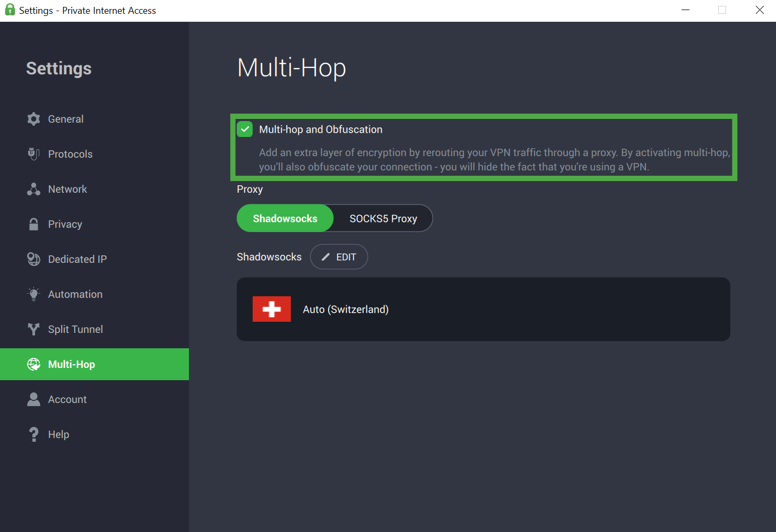This screenshot has width=776, height=532.
Task: Click the PIA padlock logo in title bar
Action: pyautogui.click(x=10, y=10)
